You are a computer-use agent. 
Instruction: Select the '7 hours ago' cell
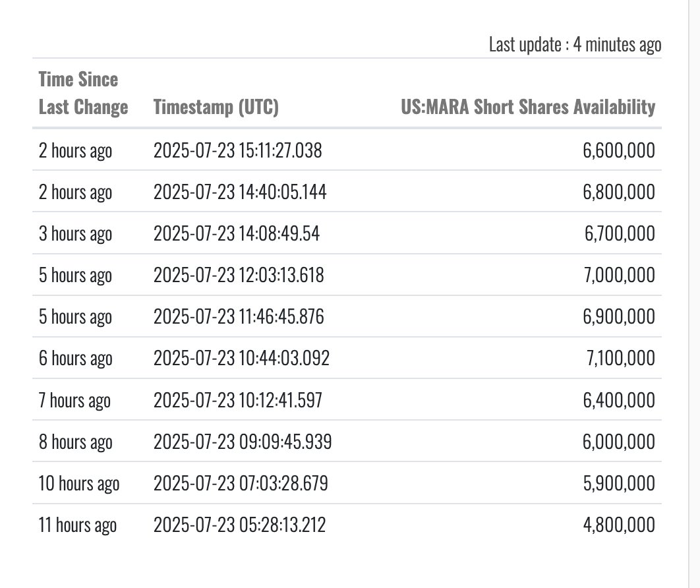pos(74,401)
